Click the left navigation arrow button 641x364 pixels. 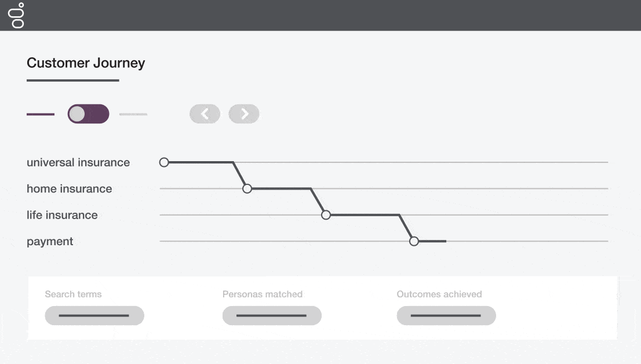pos(205,114)
